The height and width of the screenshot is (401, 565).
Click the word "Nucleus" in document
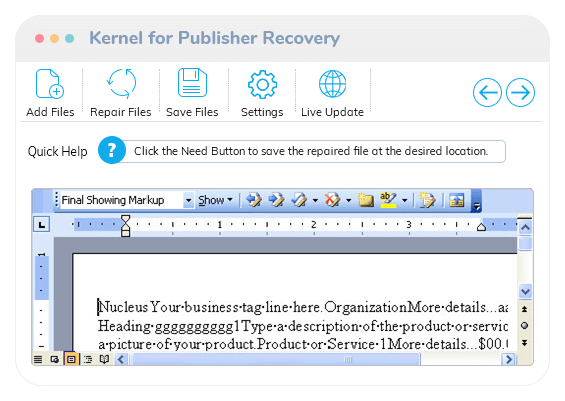pos(123,307)
